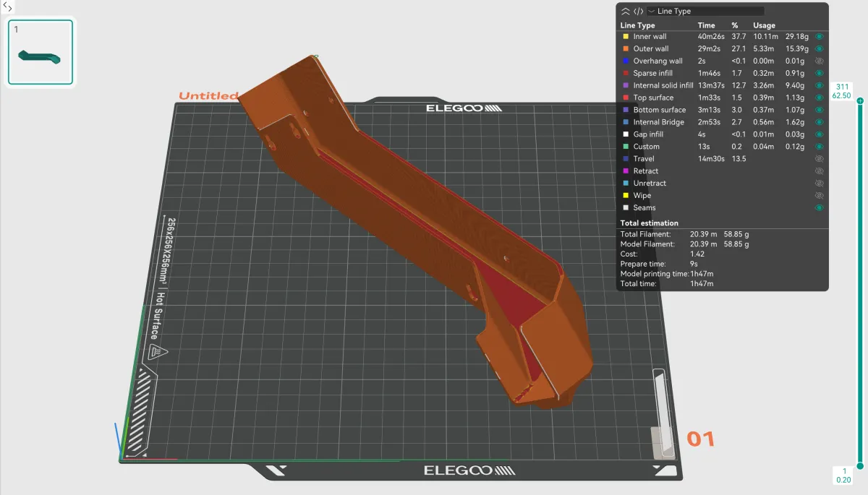Click the Top surface red color swatch

click(625, 98)
